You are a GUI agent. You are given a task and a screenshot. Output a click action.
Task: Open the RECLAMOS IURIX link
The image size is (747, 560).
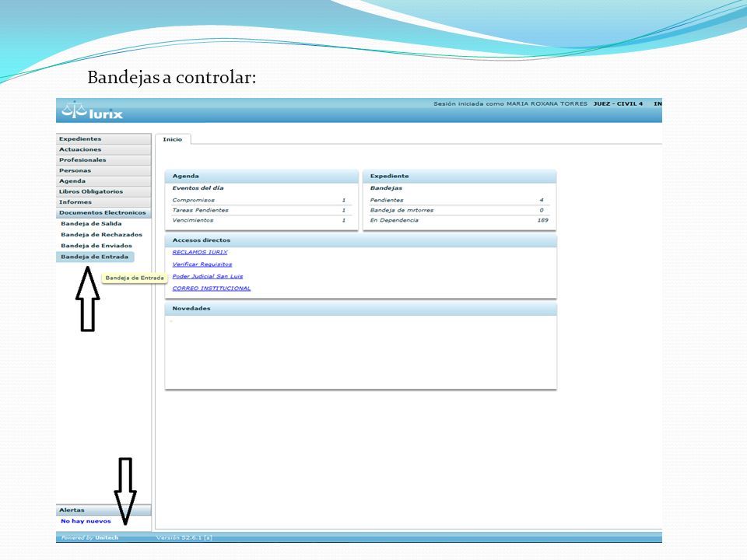pyautogui.click(x=200, y=252)
